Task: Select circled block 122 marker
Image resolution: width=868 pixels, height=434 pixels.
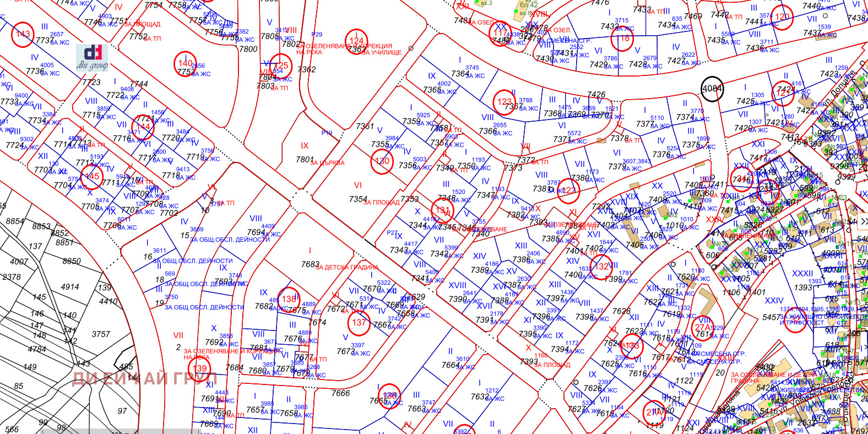Action: tap(568, 191)
